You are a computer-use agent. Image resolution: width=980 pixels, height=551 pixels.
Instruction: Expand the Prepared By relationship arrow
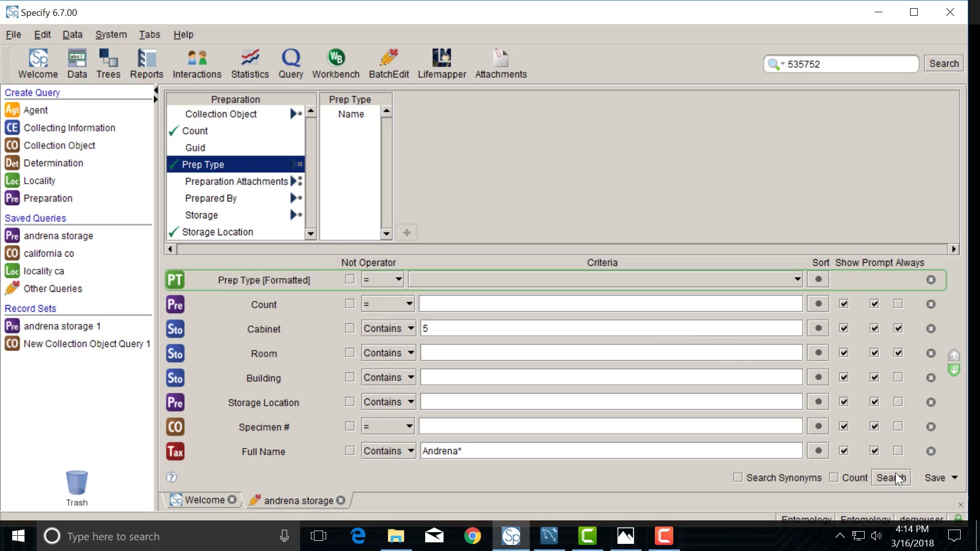[x=296, y=198]
